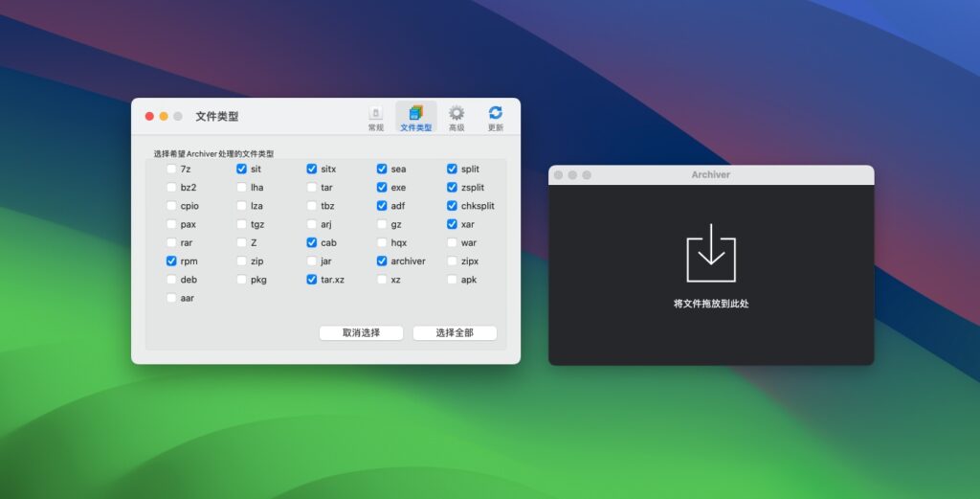Open the 更新 update icon
Screen dimensions: 980x499
pyautogui.click(x=496, y=118)
